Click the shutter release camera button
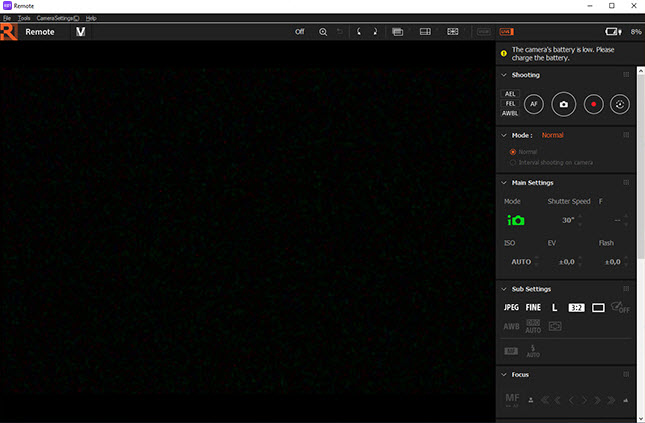The width and height of the screenshot is (645, 423). [x=564, y=104]
